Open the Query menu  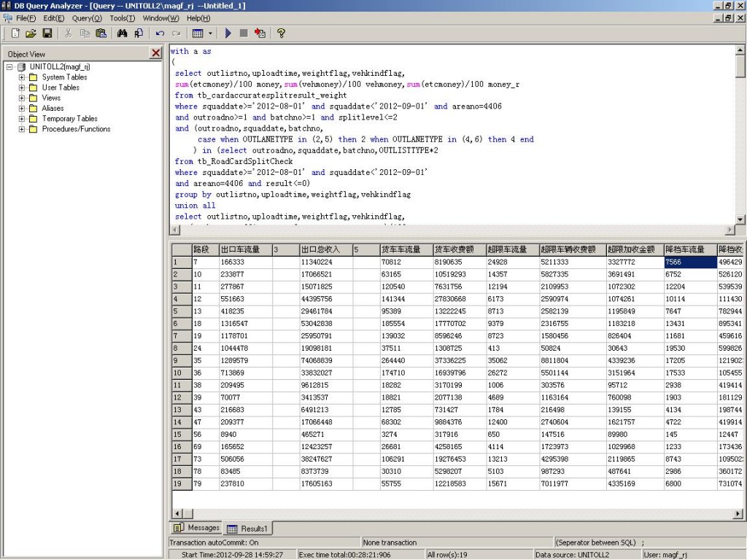pyautogui.click(x=87, y=17)
